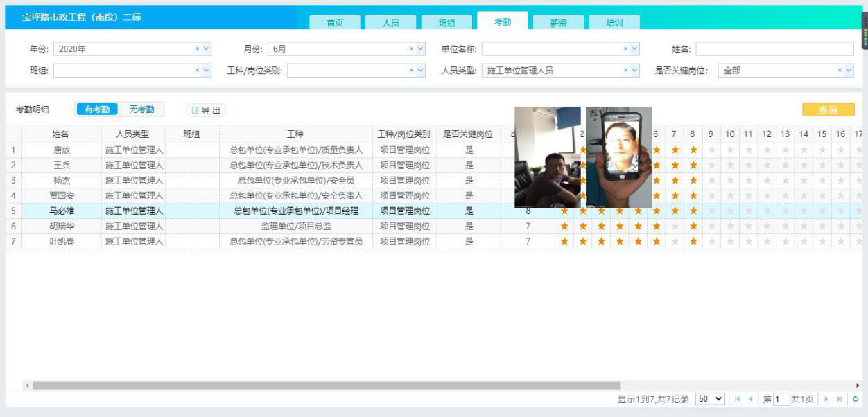The image size is (868, 417).
Task: Go to the 薪资 tab
Action: tap(558, 22)
